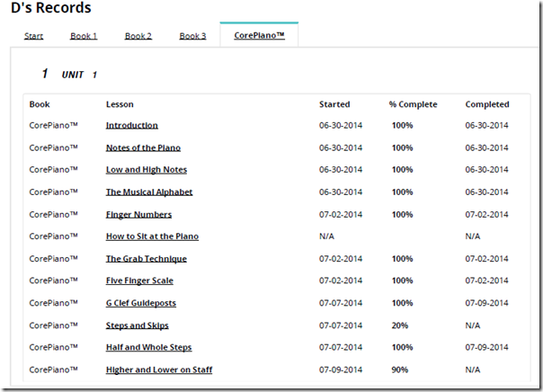Click completed date 06-30-2014 for Low and High Notes
Screen dimensions: 543x392
click(x=486, y=170)
